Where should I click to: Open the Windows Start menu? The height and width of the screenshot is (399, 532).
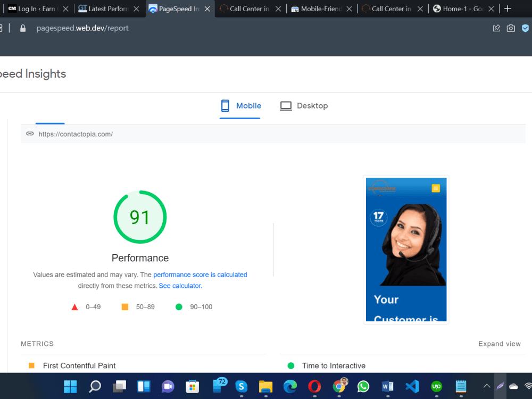tap(71, 386)
